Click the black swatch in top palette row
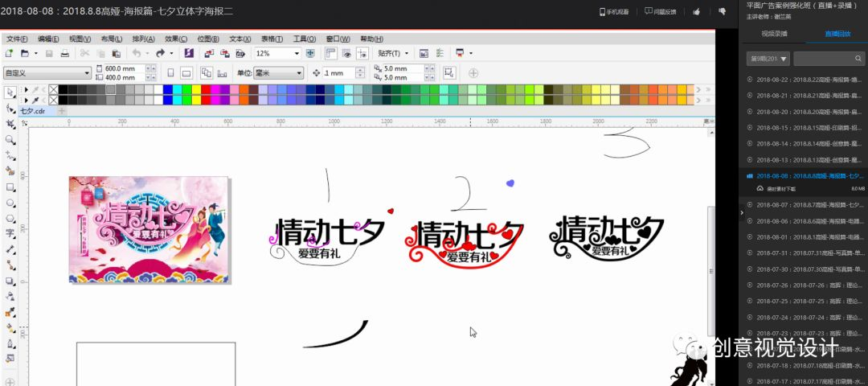The height and width of the screenshot is (386, 868). [x=63, y=89]
